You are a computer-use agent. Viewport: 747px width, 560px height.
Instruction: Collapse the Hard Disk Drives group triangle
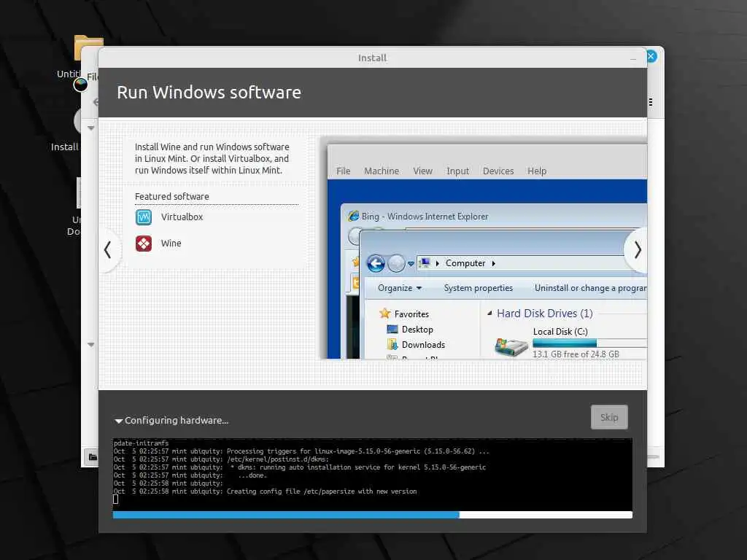[489, 314]
